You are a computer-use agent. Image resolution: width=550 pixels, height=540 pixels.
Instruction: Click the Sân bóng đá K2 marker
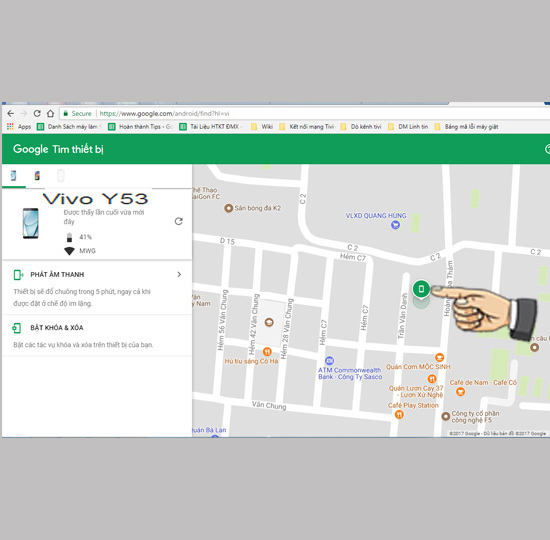[x=228, y=208]
